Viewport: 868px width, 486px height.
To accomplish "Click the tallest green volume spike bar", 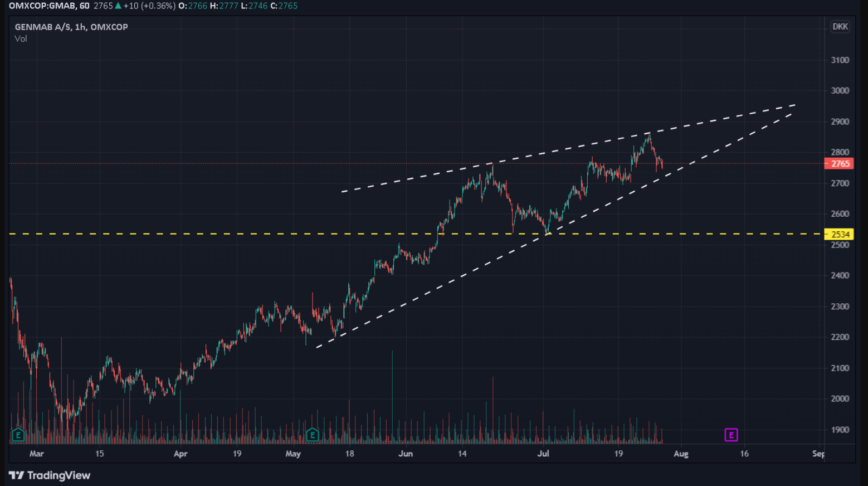I will (393, 397).
